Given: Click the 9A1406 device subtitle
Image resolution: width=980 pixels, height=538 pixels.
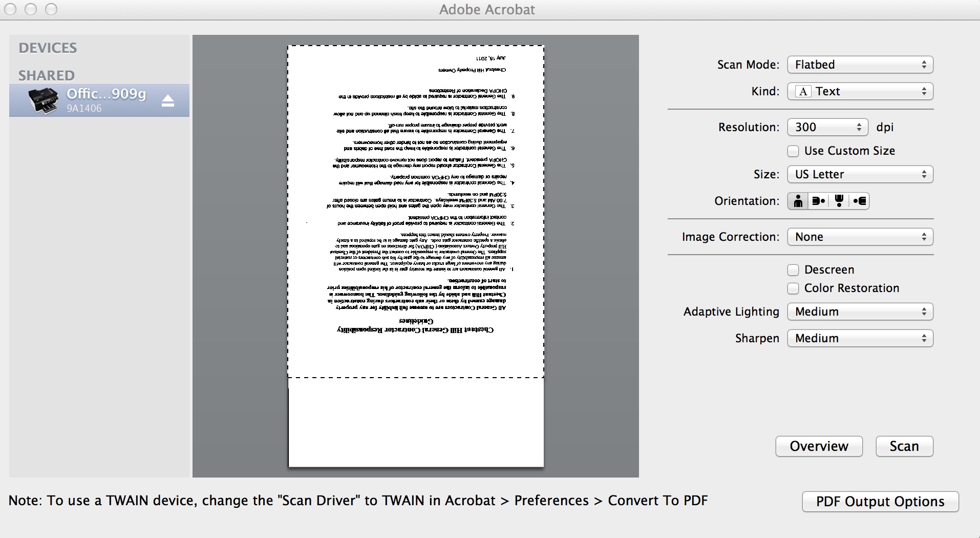Looking at the screenshot, I should (x=84, y=109).
